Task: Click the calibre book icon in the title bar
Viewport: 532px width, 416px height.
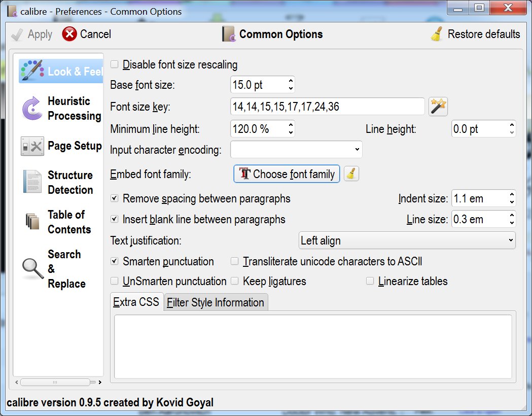Action: click(12, 11)
